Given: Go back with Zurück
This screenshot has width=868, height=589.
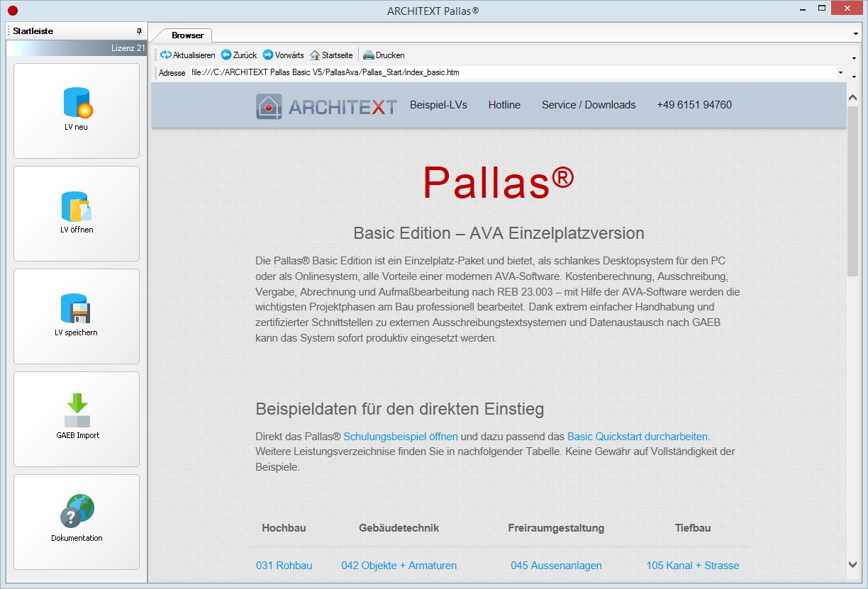Looking at the screenshot, I should point(239,55).
